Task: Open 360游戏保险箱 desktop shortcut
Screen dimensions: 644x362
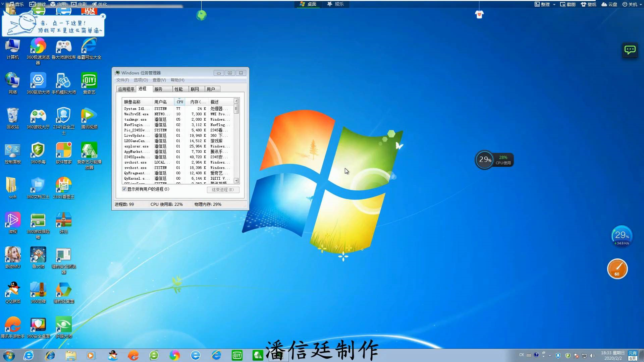Action: (x=38, y=226)
